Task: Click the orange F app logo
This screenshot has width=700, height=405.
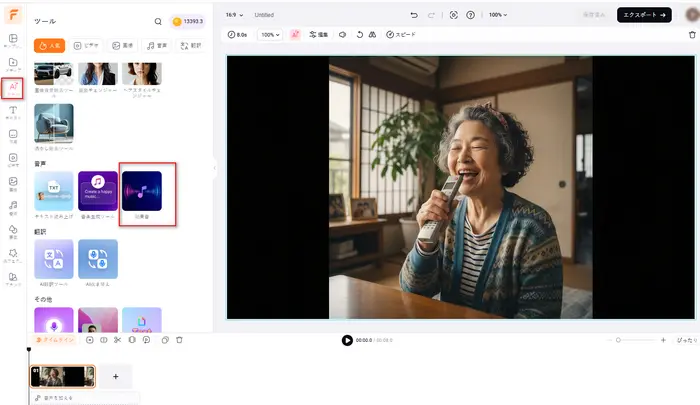Action: pos(13,15)
